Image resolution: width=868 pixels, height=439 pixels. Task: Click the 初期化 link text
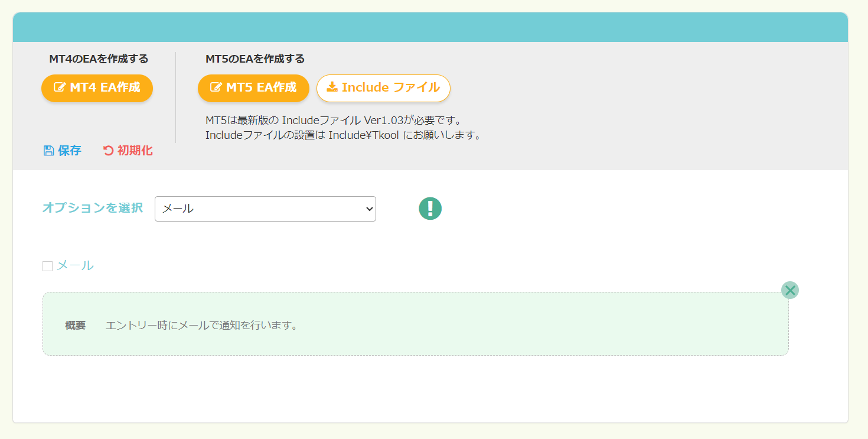(135, 151)
